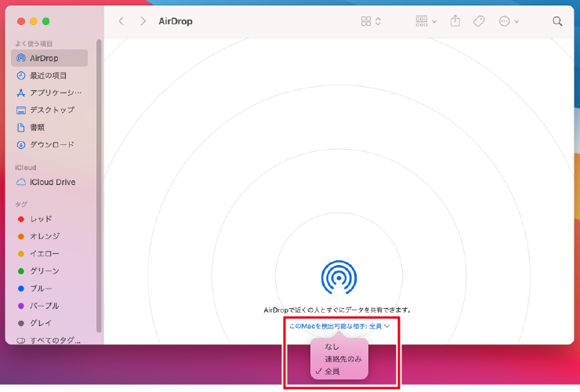This screenshot has width=580, height=392.
Task: Expand the grouping dropdown arrow
Action: (x=434, y=22)
